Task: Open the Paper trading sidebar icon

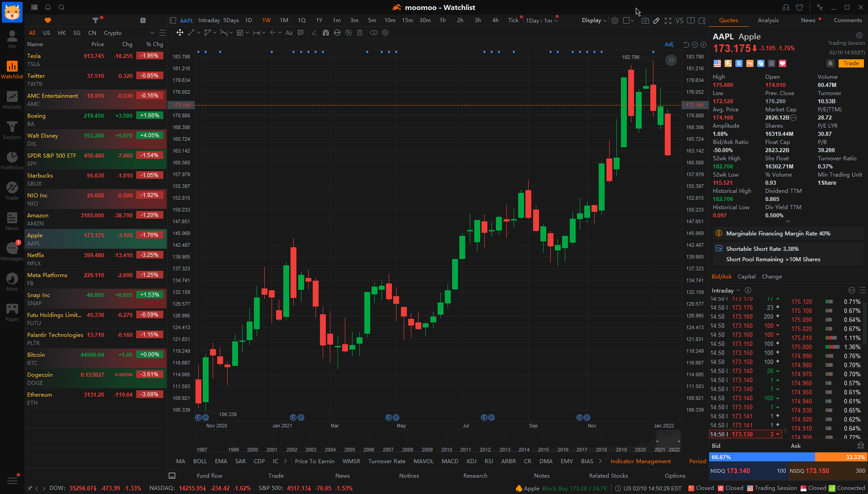Action: coord(12,312)
